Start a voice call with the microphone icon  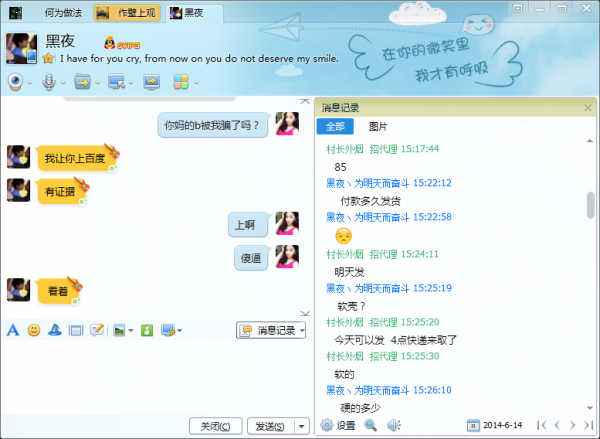(x=49, y=81)
